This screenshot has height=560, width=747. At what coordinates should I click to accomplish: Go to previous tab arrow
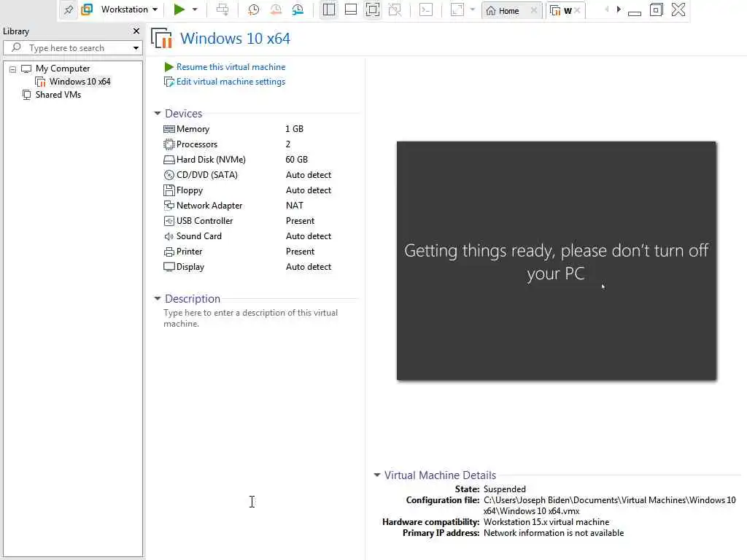607,9
